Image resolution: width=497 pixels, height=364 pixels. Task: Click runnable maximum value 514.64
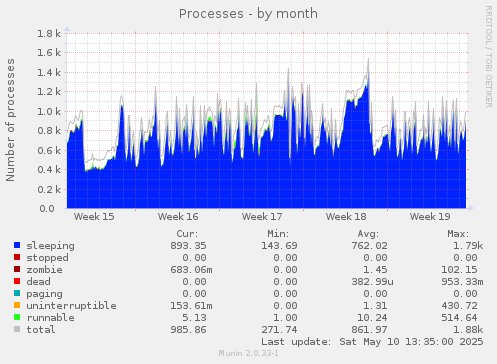tap(460, 318)
